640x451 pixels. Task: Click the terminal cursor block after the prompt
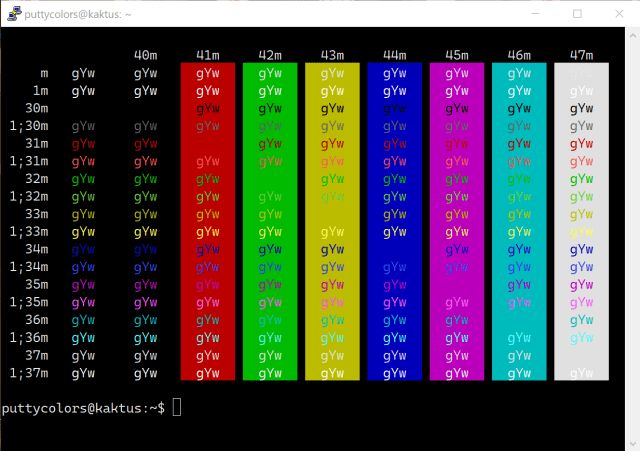(177, 408)
